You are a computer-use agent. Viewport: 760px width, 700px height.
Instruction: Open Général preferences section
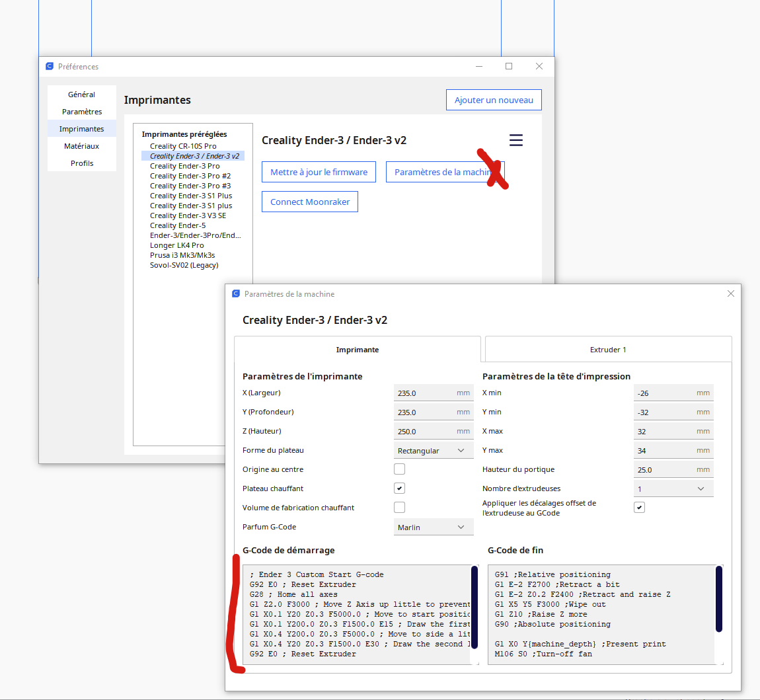(x=81, y=95)
